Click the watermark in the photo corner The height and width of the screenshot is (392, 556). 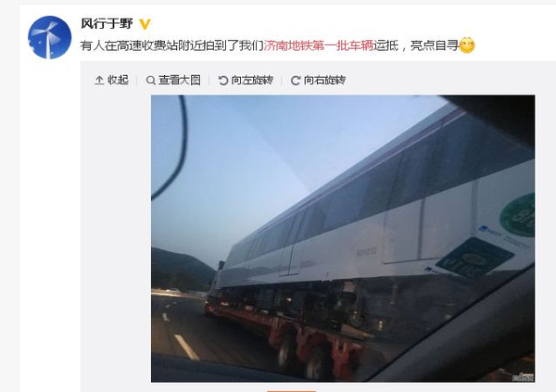coord(524,377)
